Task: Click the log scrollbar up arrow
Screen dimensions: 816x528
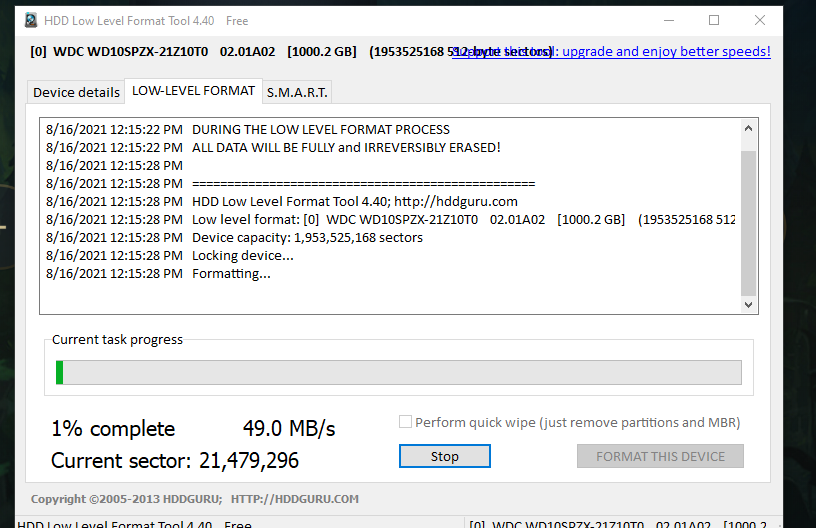Action: 748,128
